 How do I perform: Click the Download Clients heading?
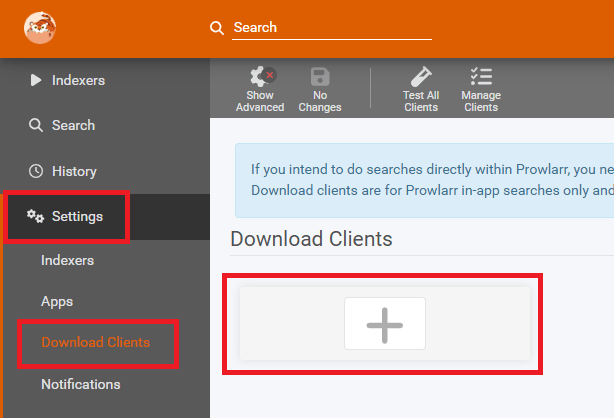[311, 239]
